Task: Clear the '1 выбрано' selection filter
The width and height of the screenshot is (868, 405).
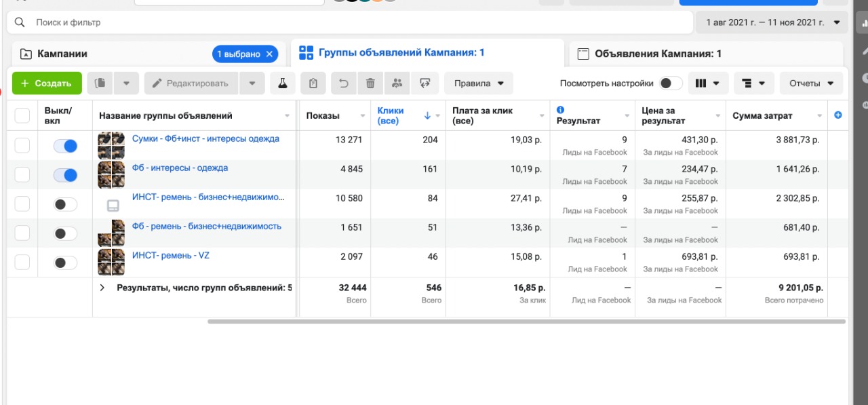Action: coord(269,54)
